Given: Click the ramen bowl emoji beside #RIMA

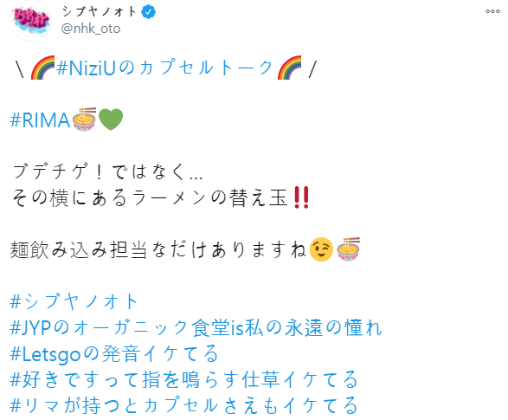Looking at the screenshot, I should click(x=84, y=120).
